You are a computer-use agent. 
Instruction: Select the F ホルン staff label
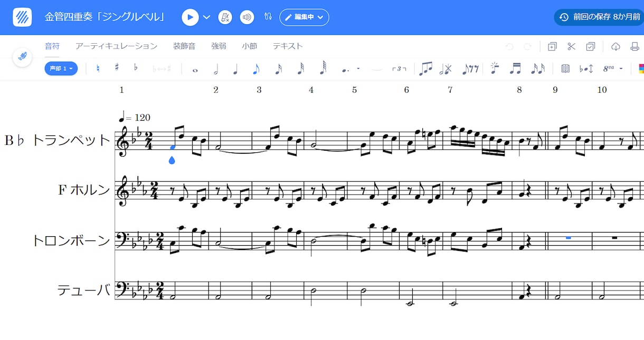click(x=84, y=190)
